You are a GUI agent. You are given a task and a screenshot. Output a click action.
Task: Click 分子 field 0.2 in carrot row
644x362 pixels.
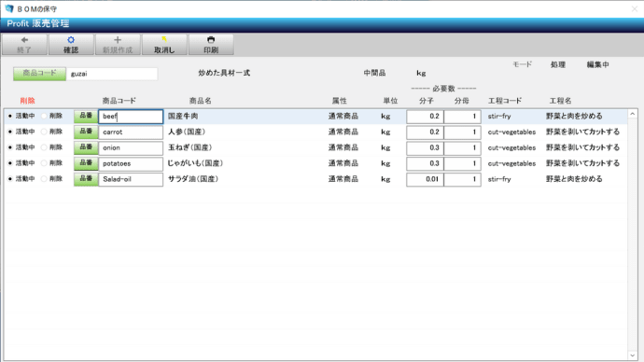click(x=425, y=132)
